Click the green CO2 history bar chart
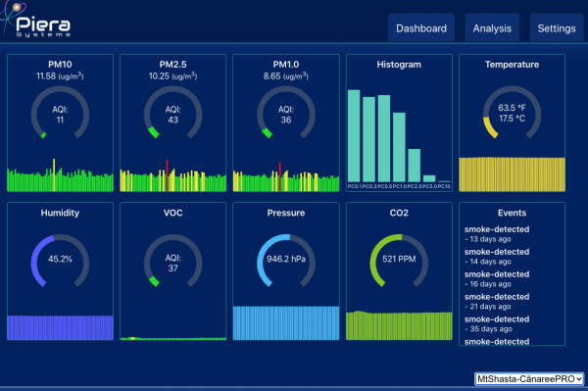The width and height of the screenshot is (588, 391). (399, 325)
